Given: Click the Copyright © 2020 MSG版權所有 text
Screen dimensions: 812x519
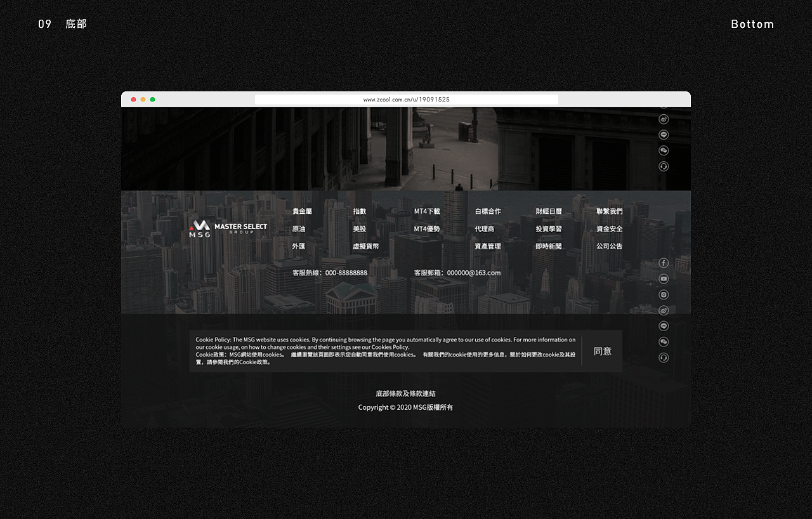Looking at the screenshot, I should click(x=406, y=407).
